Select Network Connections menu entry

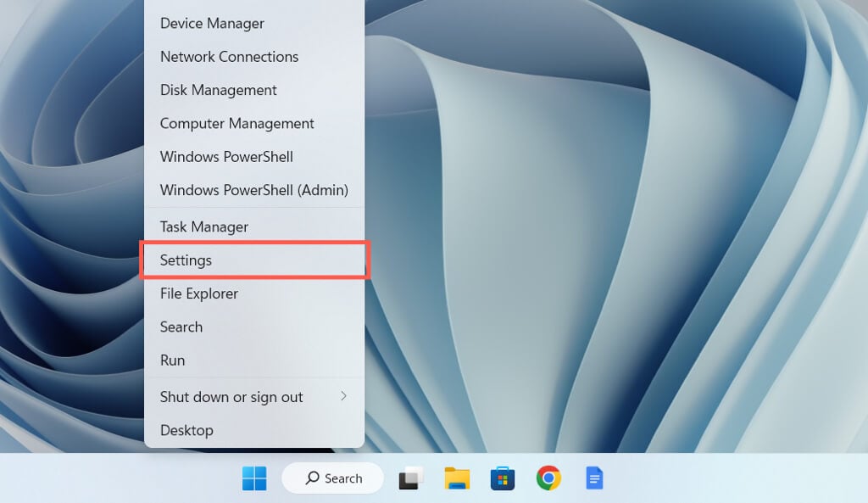pos(254,57)
